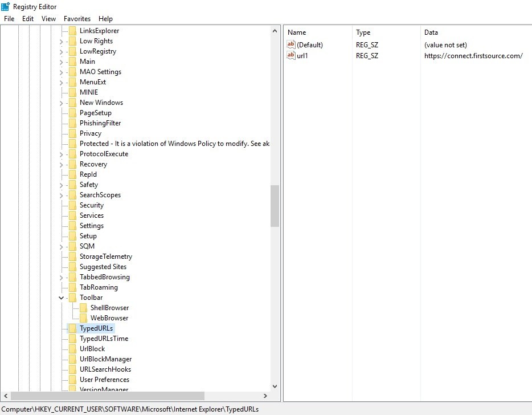The width and height of the screenshot is (532, 415).
Task: Click the WebBrowser folder icon
Action: pyautogui.click(x=83, y=318)
